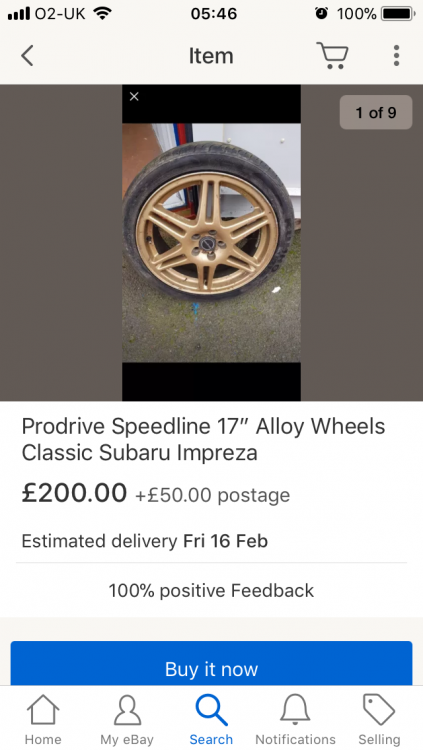Tap Estimated delivery Fri 16 Feb
The height and width of the screenshot is (750, 423).
click(145, 541)
